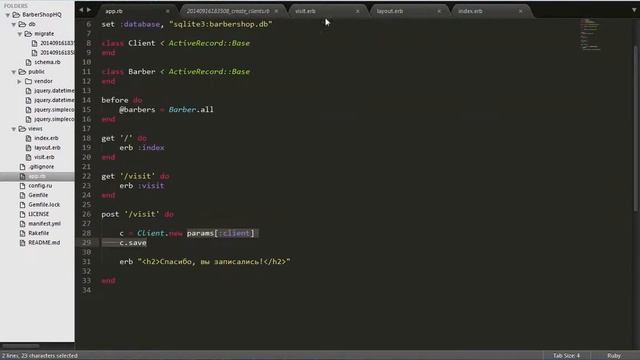Close the app.rb tab
The width and height of the screenshot is (640, 360).
pyautogui.click(x=168, y=11)
